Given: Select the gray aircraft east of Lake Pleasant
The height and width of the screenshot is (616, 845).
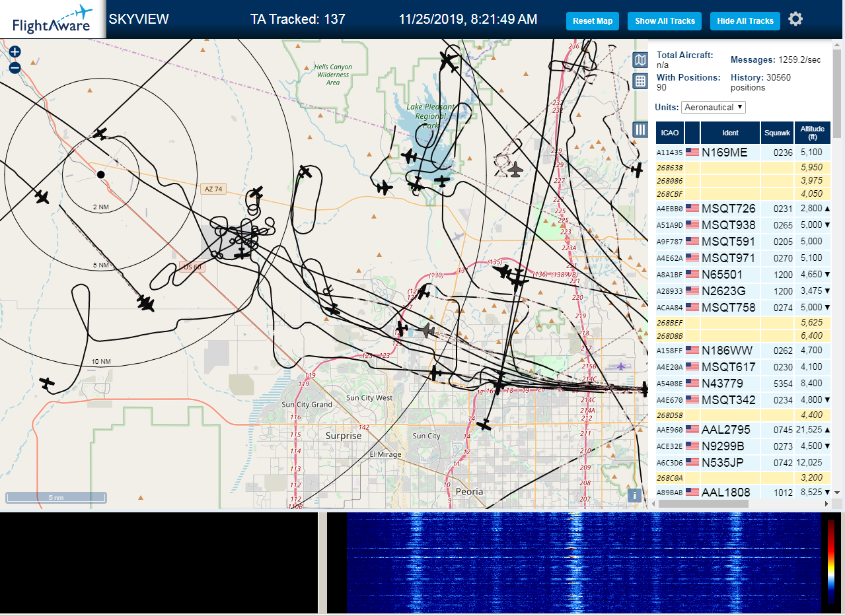Looking at the screenshot, I should tap(516, 170).
